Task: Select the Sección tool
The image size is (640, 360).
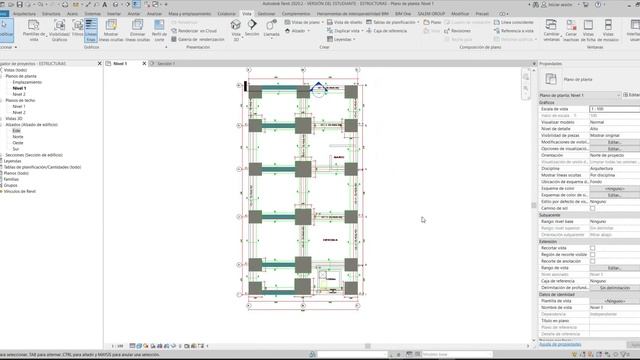Action: coord(252,28)
